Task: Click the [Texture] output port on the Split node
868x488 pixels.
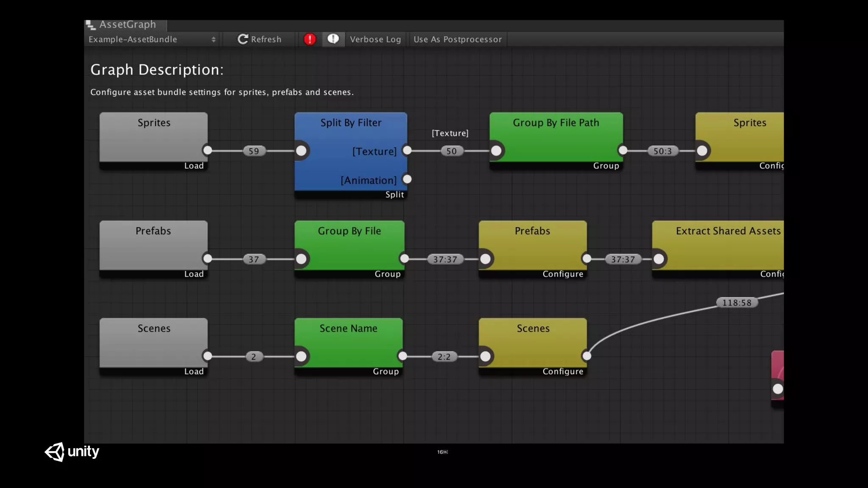Action: (407, 150)
